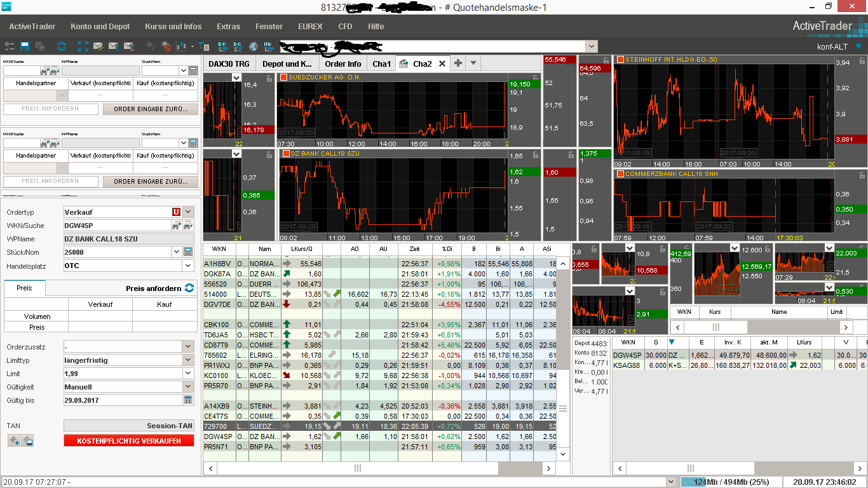The image size is (868, 488).
Task: Click the blue fullscreen arrows toolbar icon
Action: [83, 46]
